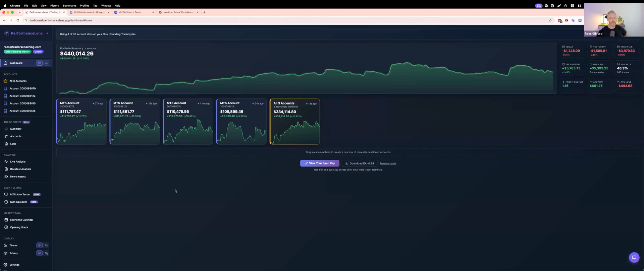The image size is (644, 271).
Task: Enable the light theme sun toggle
Action: tap(46, 246)
